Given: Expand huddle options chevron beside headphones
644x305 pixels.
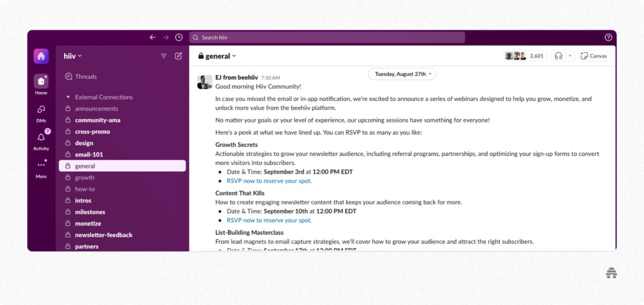Looking at the screenshot, I should (x=570, y=56).
